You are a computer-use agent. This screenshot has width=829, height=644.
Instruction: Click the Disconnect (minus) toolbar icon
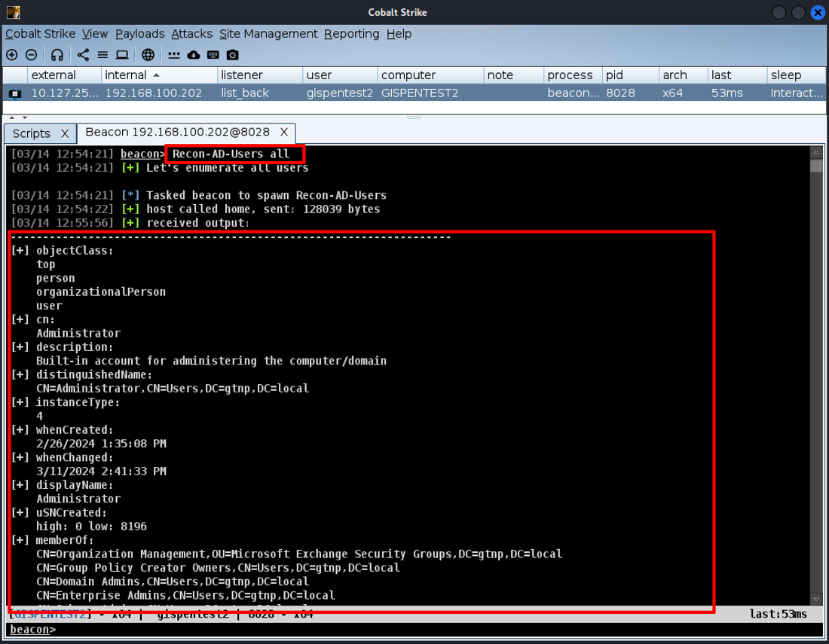click(31, 55)
